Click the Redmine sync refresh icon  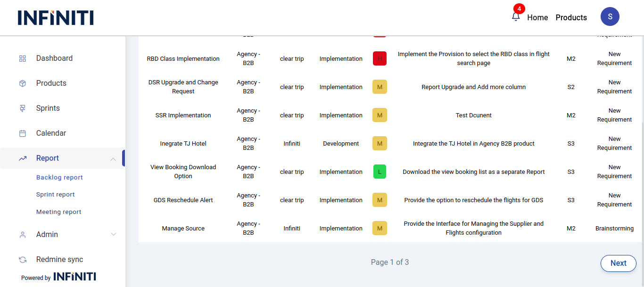tap(23, 260)
